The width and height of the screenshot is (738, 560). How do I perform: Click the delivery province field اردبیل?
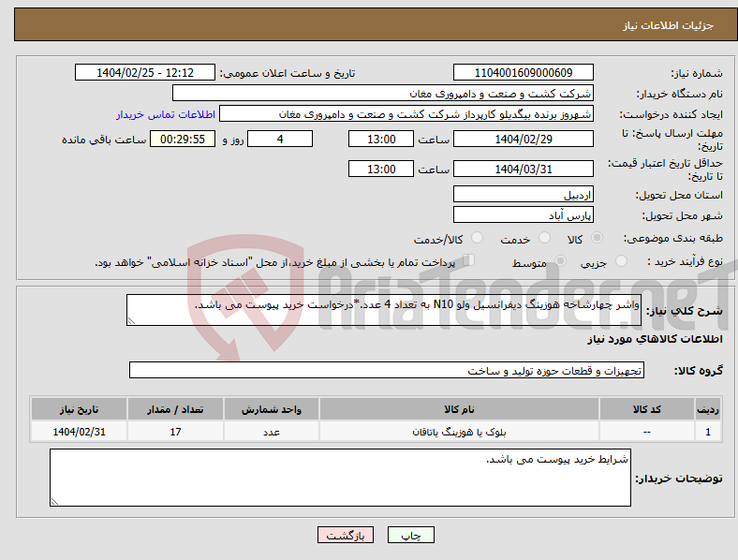coord(523,195)
